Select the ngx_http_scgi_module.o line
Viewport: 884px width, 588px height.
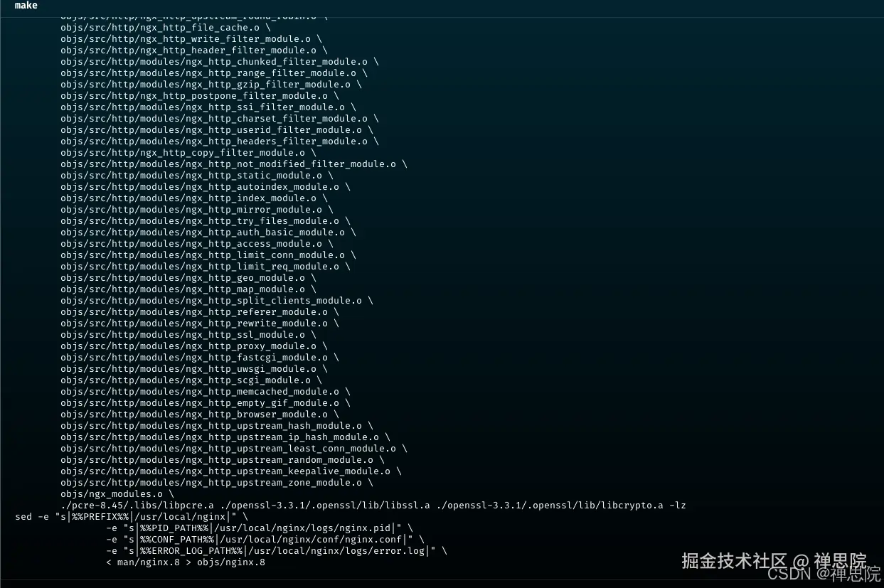click(191, 380)
